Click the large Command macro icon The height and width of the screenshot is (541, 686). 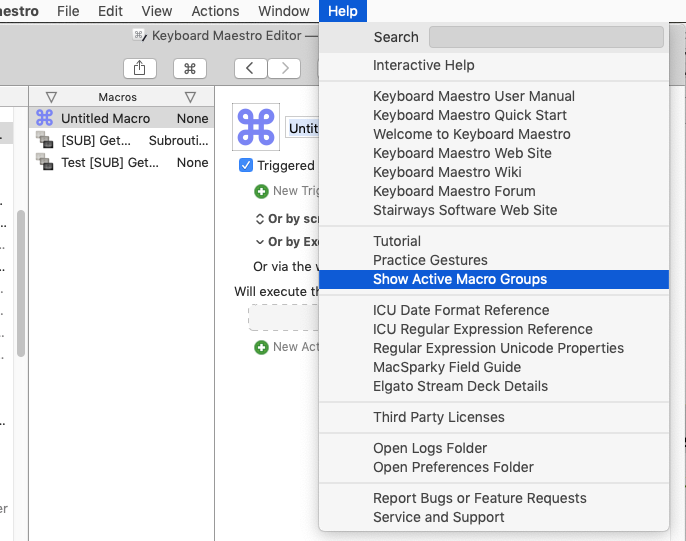pos(256,127)
